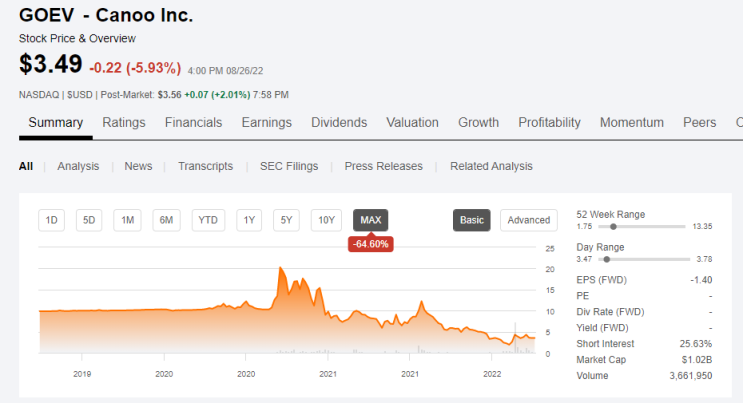Switch chart to 1M range
The image size is (743, 403).
point(127,220)
